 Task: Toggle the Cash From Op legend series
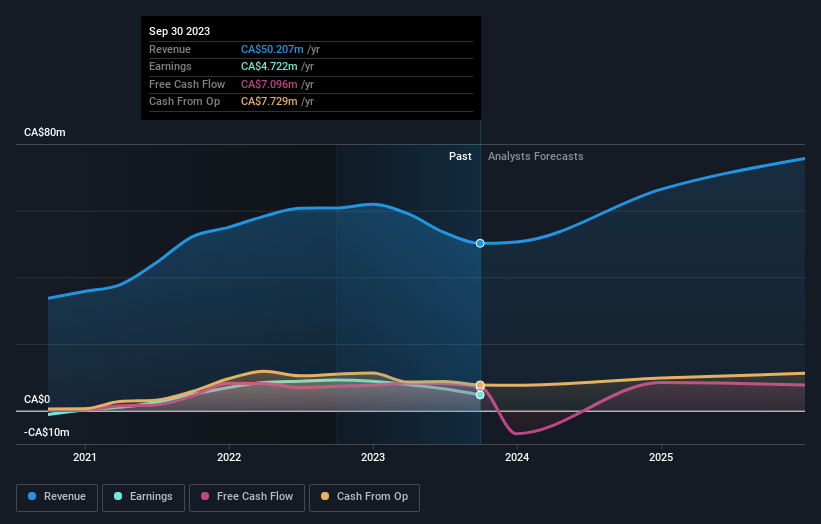[x=364, y=497]
